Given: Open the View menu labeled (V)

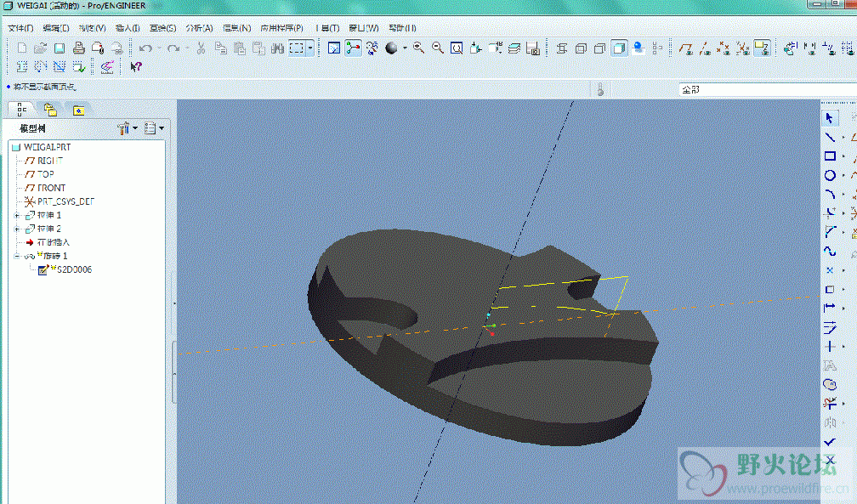Looking at the screenshot, I should click(x=92, y=28).
